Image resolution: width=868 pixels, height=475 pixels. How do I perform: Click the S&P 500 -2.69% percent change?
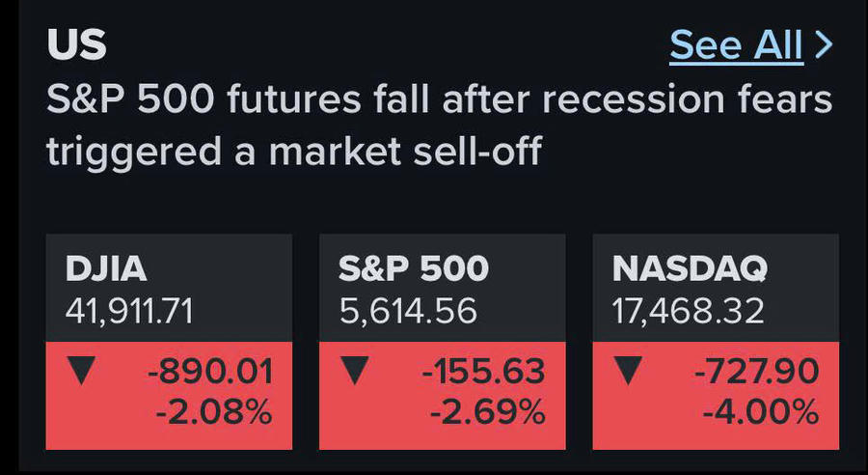tap(487, 413)
